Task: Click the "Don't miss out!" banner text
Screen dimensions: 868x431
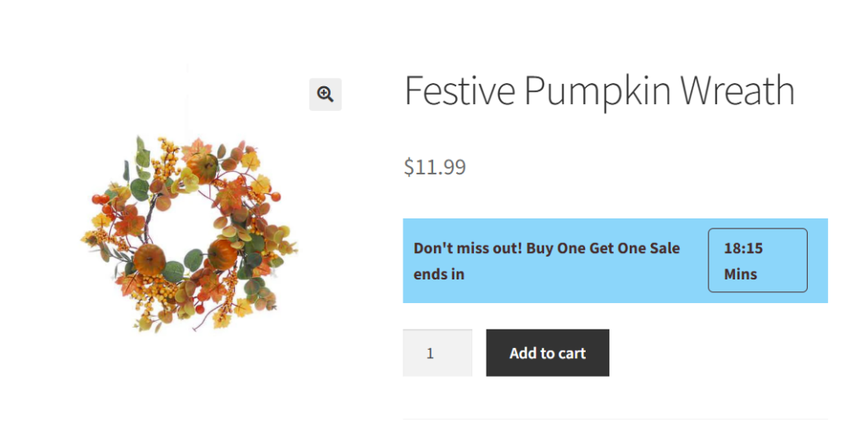Action: pyautogui.click(x=467, y=248)
